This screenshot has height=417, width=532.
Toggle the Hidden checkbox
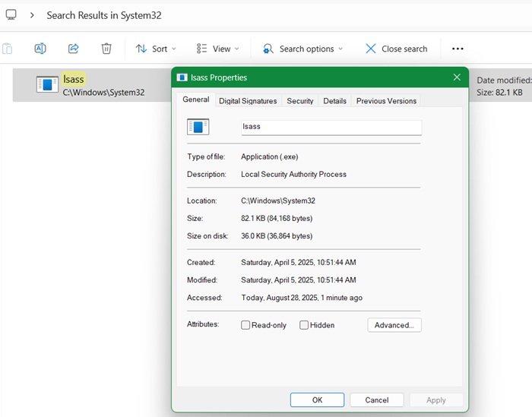[x=304, y=325]
